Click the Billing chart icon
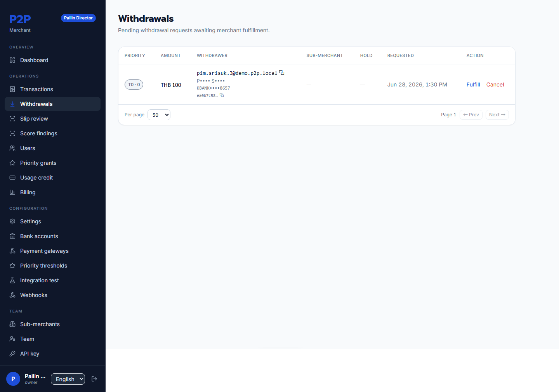This screenshot has height=392, width=559. click(12, 192)
